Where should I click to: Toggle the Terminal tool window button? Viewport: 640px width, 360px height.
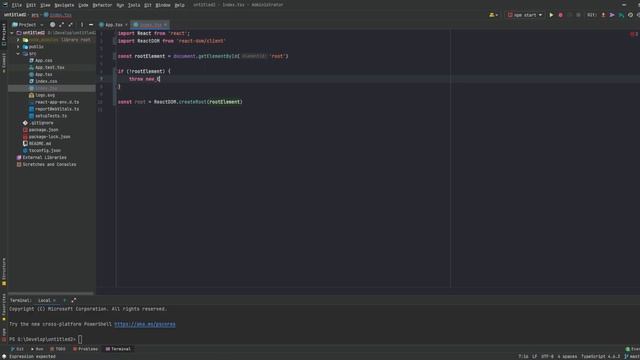118,349
